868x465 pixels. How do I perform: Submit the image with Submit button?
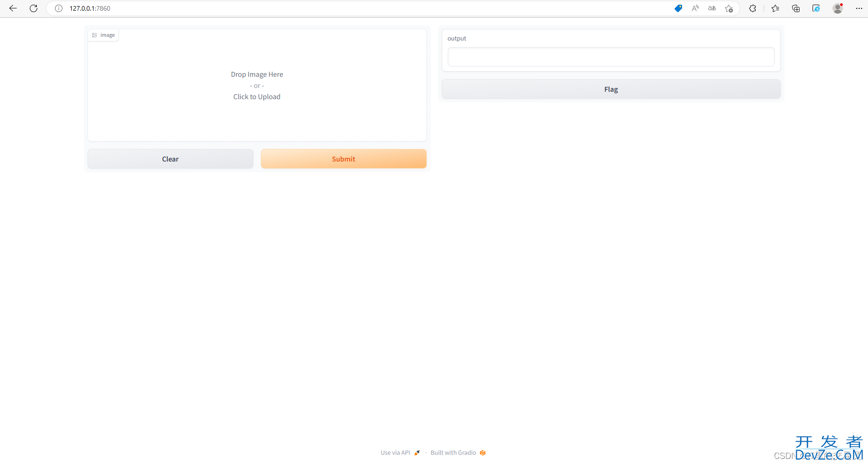pyautogui.click(x=344, y=159)
